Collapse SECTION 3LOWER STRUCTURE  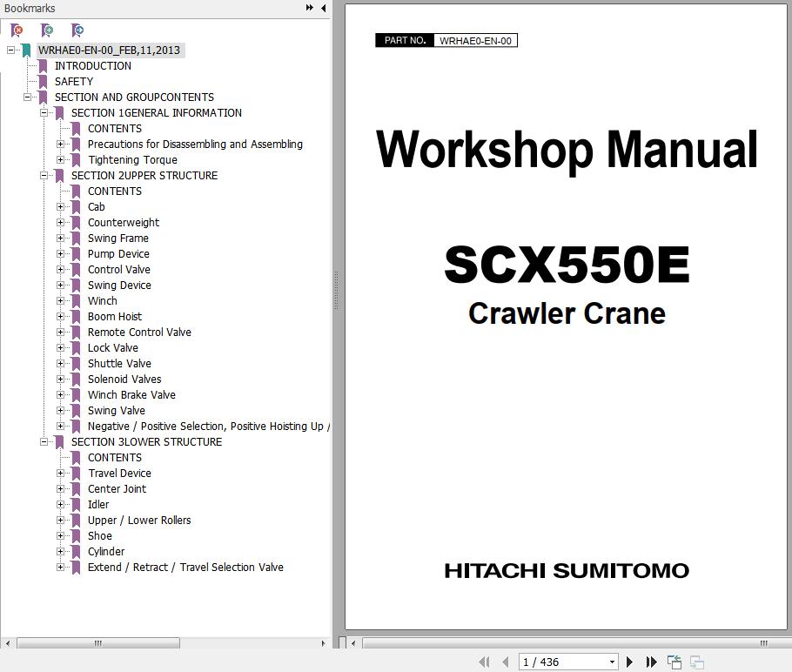(44, 441)
